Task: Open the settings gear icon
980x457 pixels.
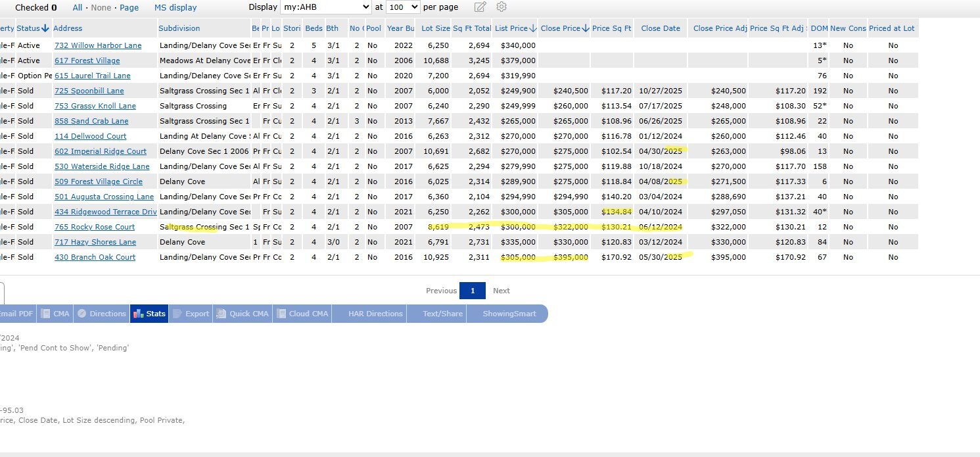Action: coord(502,7)
